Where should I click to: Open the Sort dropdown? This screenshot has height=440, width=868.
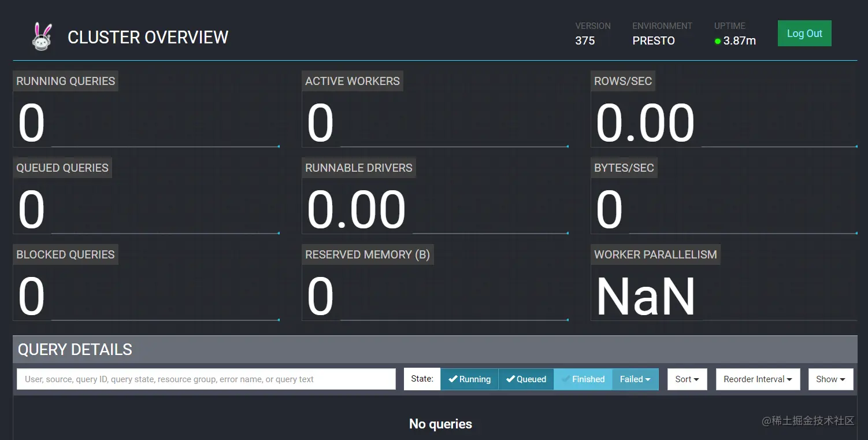(687, 379)
